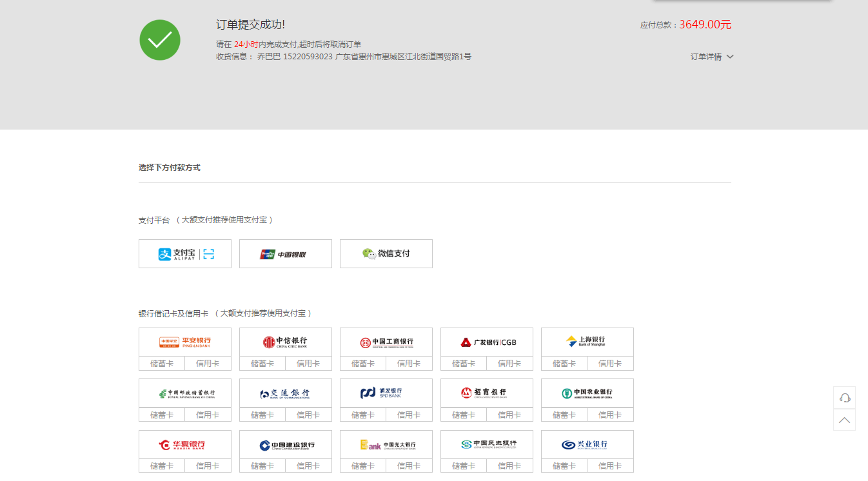This screenshot has height=481, width=868.
Task: Choose savings card under Industrial Bank
Action: point(564,466)
